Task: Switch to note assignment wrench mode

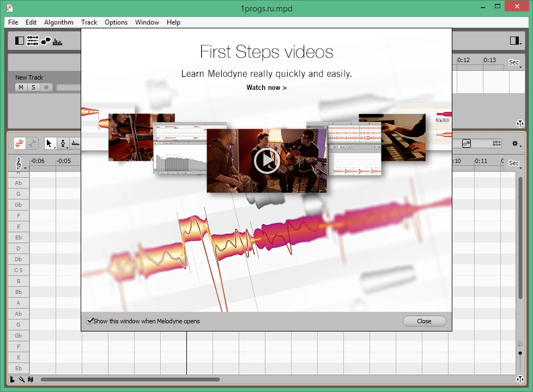Action: pos(32,143)
